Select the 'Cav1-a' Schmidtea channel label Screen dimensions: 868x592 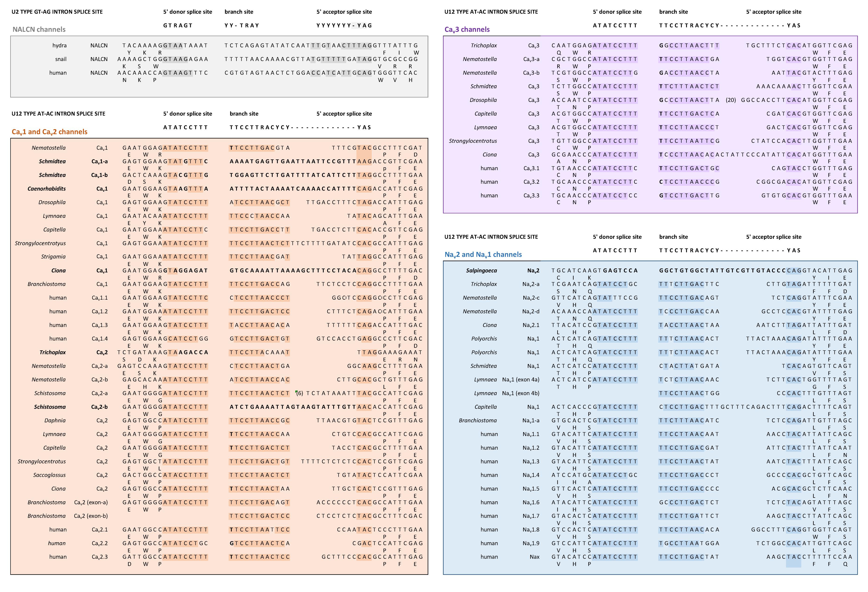click(99, 162)
